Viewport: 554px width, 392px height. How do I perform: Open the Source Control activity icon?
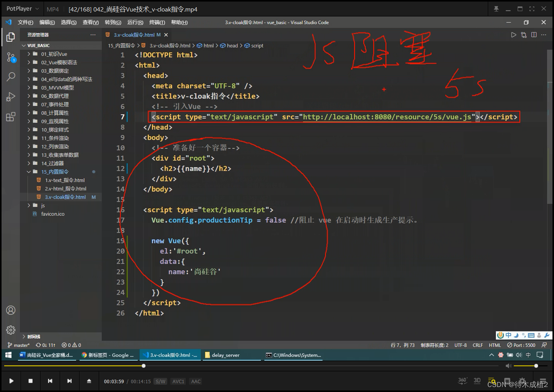pos(11,57)
